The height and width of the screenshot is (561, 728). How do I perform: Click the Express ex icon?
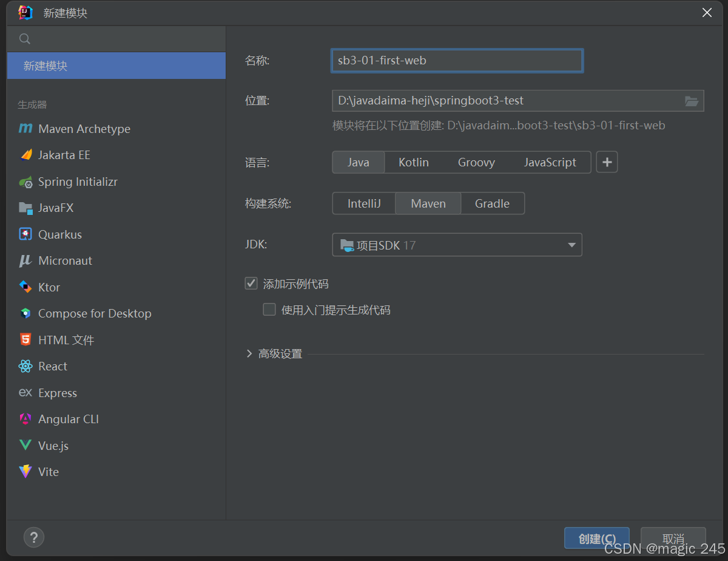25,393
